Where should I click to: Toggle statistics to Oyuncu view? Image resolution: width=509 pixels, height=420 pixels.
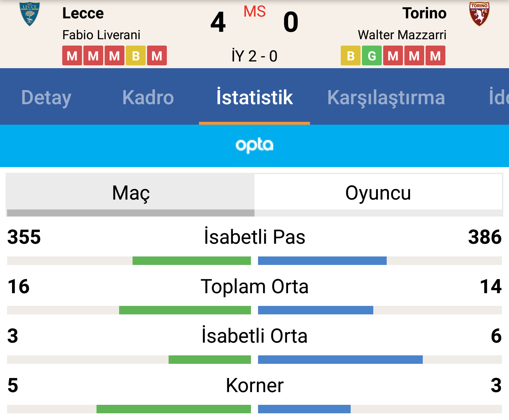[x=378, y=193]
